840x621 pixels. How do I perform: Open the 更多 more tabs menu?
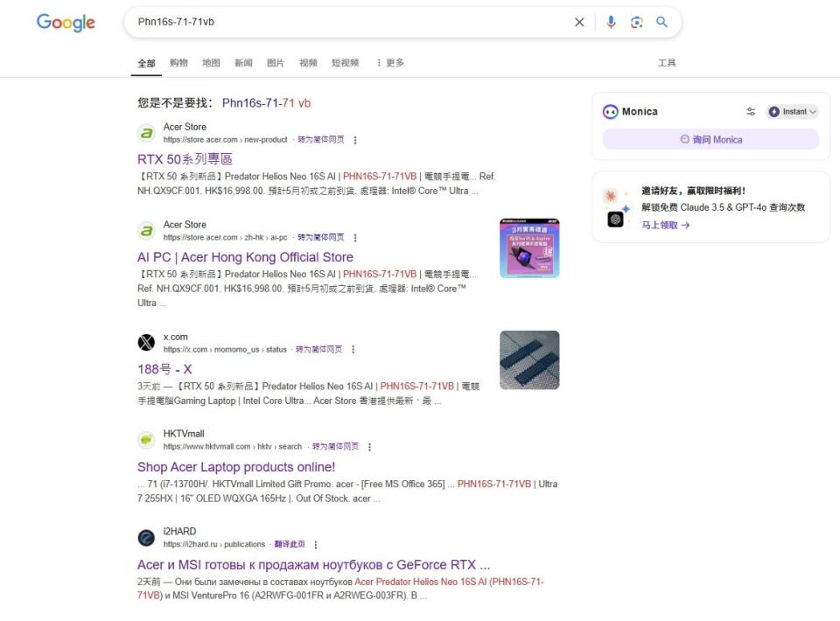pos(390,63)
